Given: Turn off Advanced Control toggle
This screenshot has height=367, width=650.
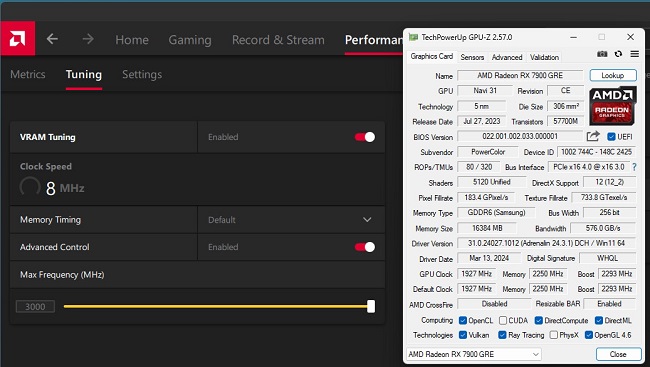Looking at the screenshot, I should [x=365, y=247].
